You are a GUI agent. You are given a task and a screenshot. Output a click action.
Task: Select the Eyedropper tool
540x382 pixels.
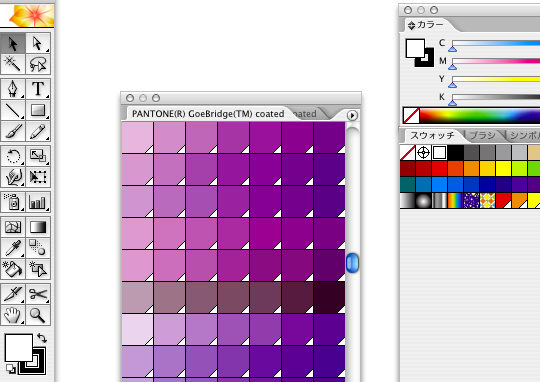tap(13, 248)
